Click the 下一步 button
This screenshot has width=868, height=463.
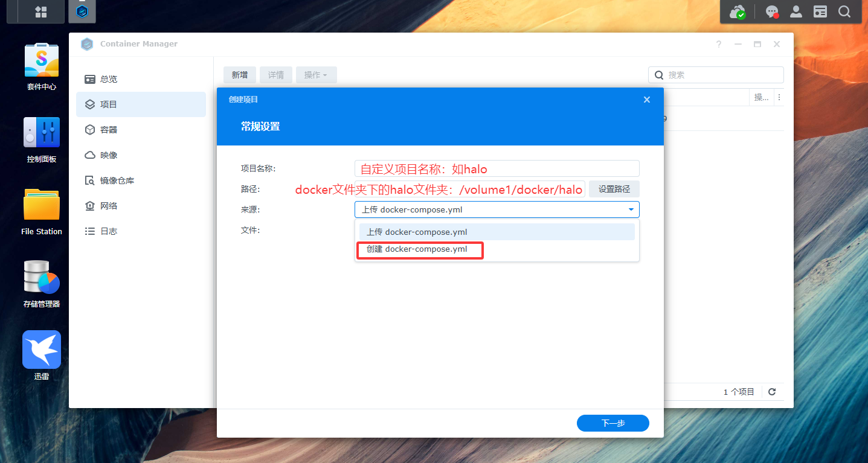tap(612, 423)
